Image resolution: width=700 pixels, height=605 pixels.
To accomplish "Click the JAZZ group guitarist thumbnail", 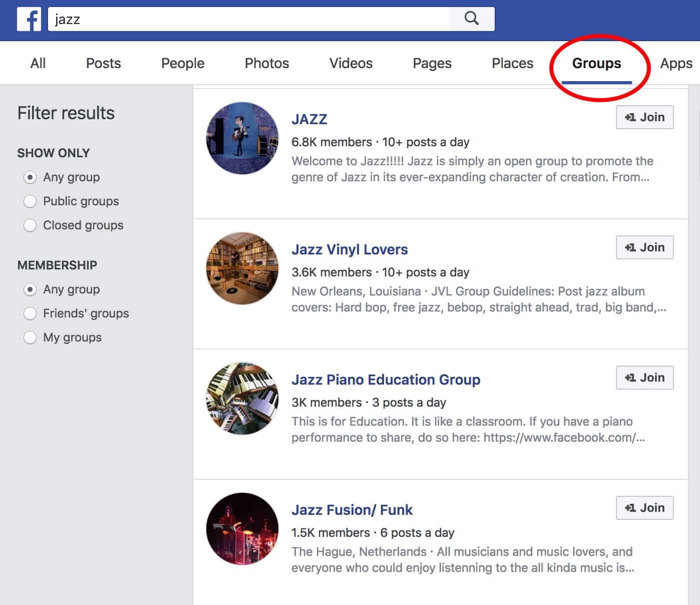I will [x=242, y=138].
